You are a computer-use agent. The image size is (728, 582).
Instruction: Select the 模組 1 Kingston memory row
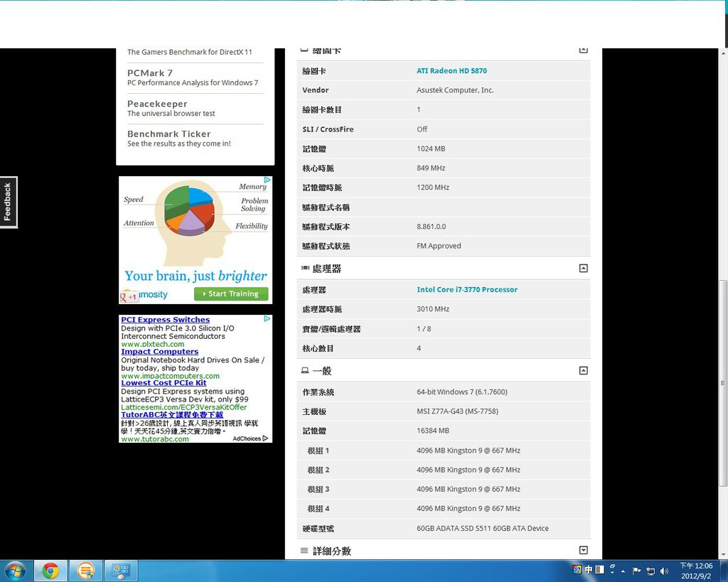(444, 451)
